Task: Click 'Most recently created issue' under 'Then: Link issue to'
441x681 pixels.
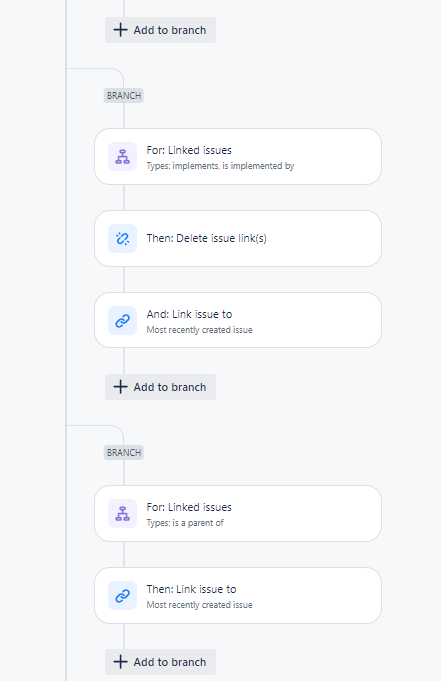Action: click(199, 605)
